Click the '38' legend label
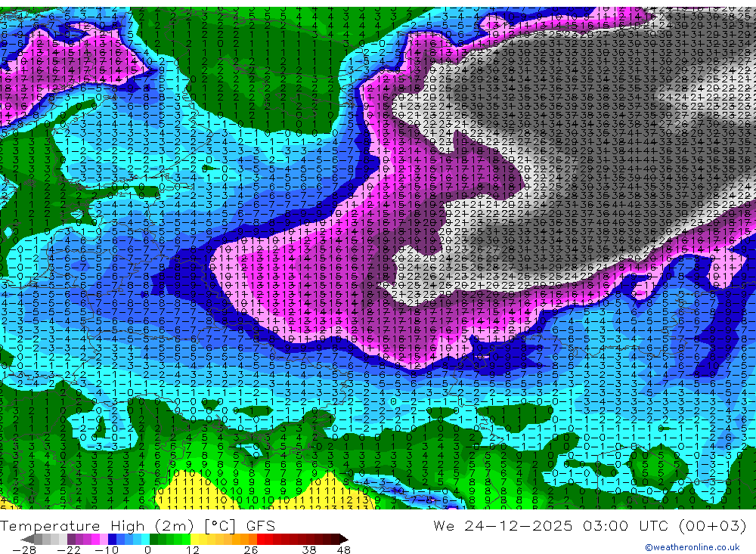 [308, 550]
